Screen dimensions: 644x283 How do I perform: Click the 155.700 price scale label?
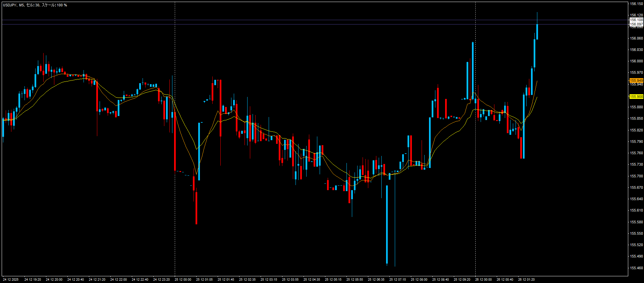pyautogui.click(x=636, y=176)
